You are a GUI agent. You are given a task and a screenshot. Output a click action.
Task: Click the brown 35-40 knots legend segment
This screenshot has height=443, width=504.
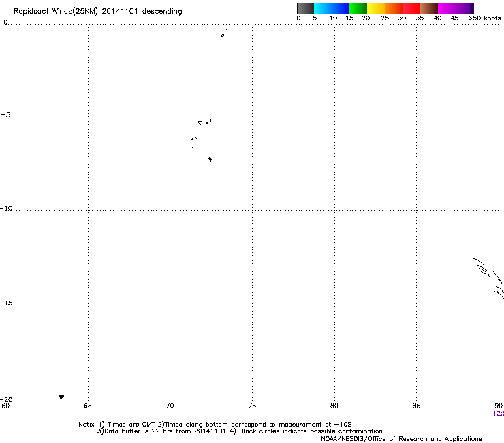coord(429,8)
